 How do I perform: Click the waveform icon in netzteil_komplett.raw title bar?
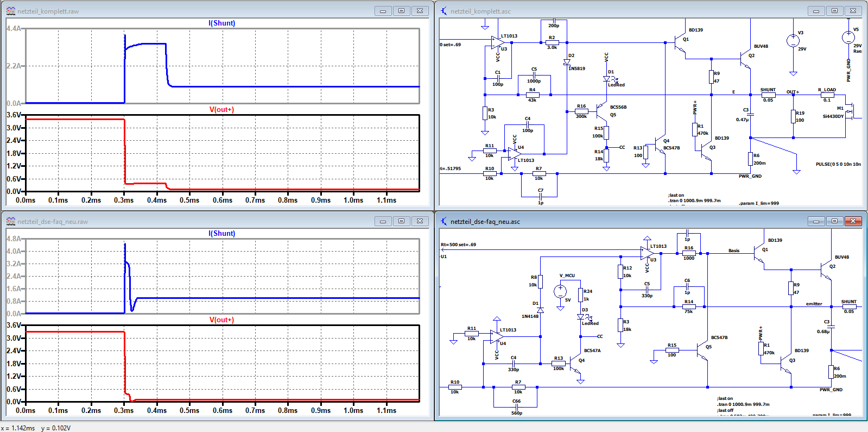tap(10, 11)
